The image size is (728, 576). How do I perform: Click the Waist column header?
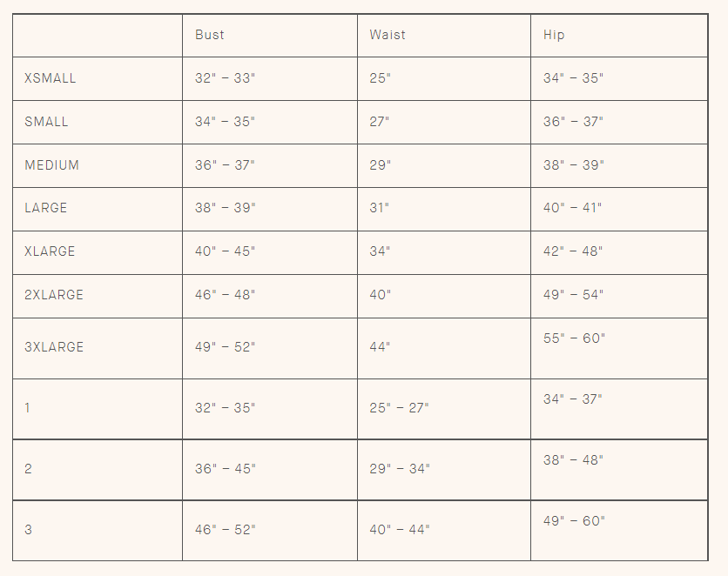click(x=388, y=35)
